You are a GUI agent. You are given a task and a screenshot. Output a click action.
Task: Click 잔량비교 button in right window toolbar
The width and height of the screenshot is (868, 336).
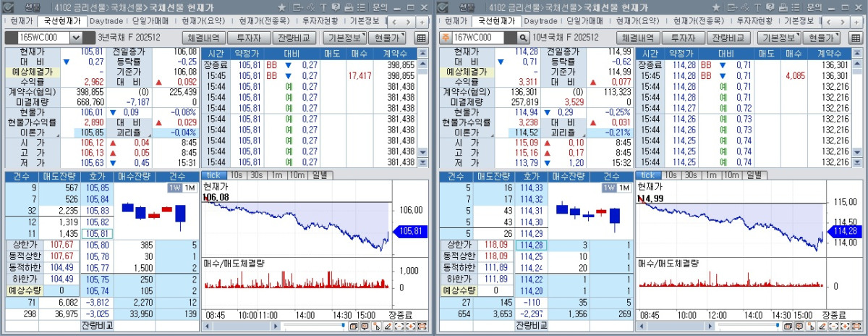728,38
